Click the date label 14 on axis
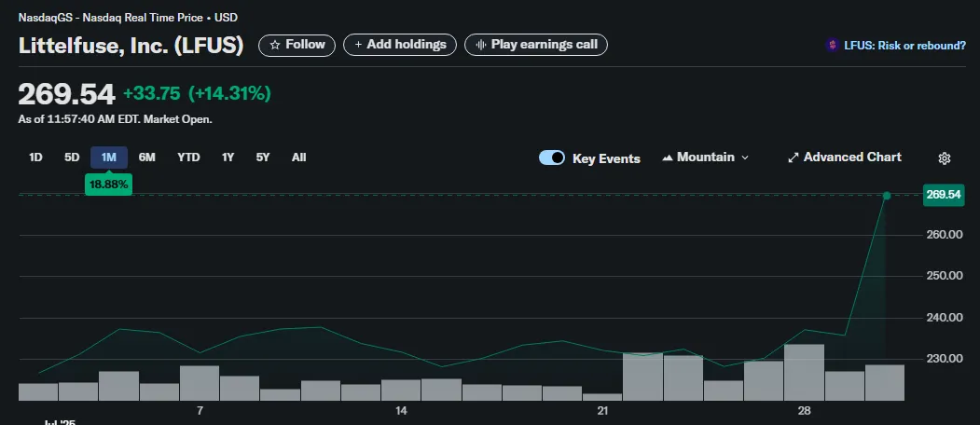980x425 pixels. coord(401,411)
